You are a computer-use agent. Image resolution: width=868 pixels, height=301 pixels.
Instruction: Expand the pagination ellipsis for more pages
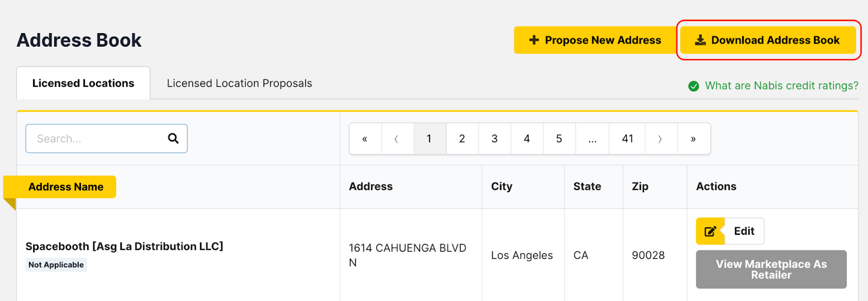tap(592, 139)
